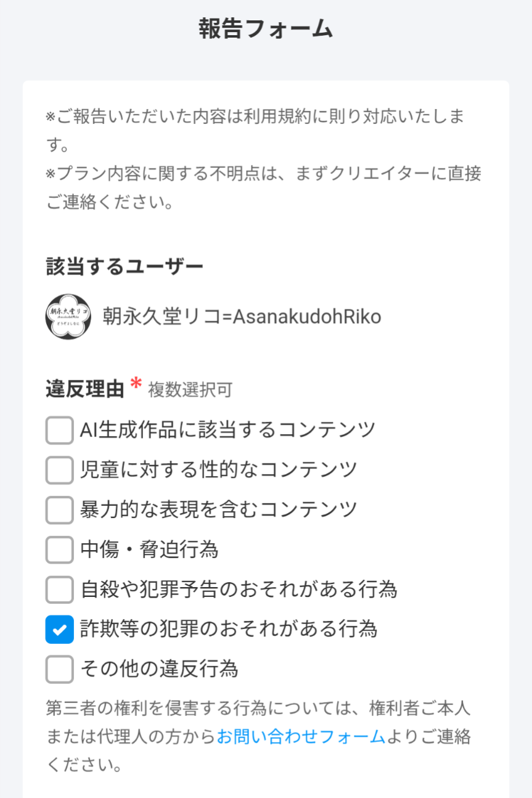Click the 朝永久堂リコ circular avatar icon
The width and height of the screenshot is (532, 798).
(68, 316)
